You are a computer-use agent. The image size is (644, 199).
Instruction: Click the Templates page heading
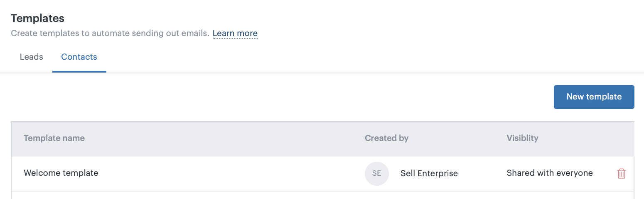click(37, 18)
